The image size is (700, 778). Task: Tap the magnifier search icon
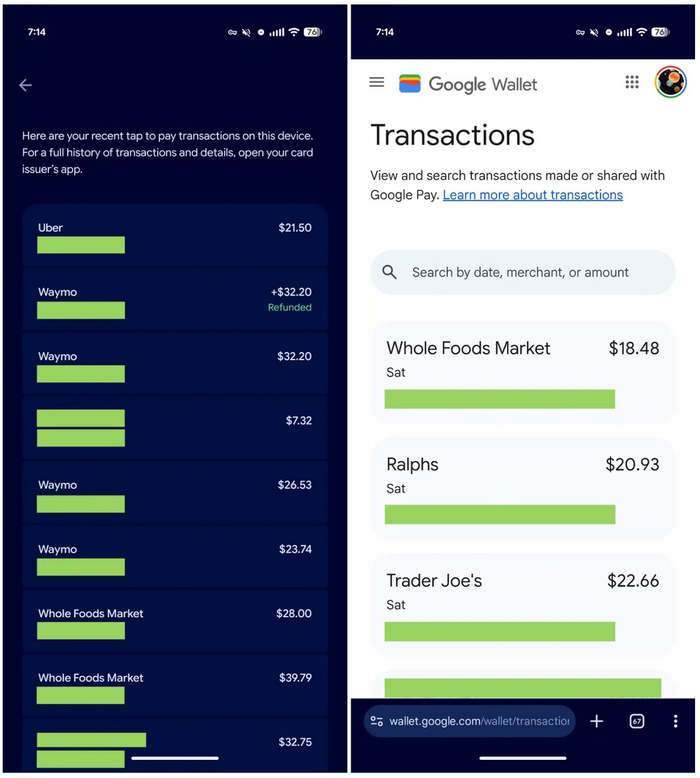coord(390,272)
